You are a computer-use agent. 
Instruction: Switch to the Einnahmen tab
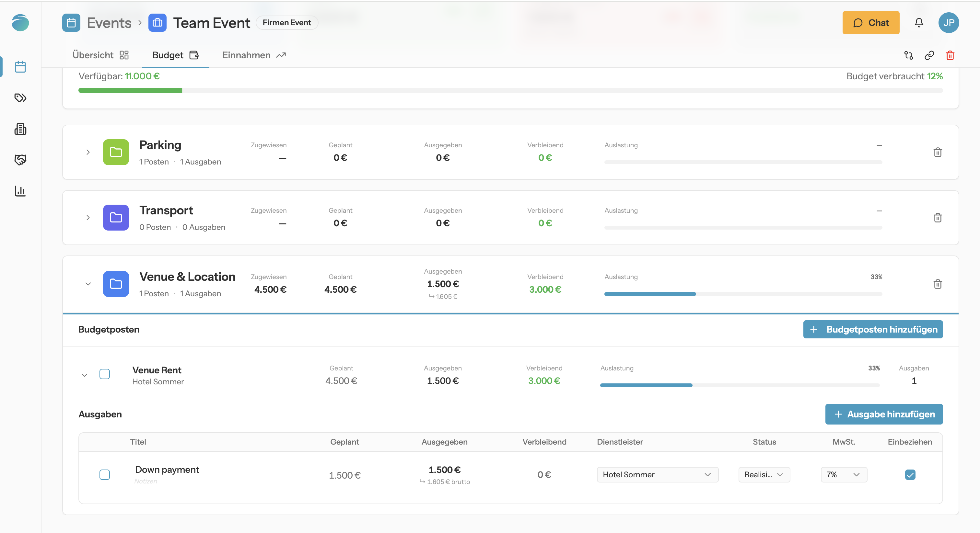[x=254, y=55]
